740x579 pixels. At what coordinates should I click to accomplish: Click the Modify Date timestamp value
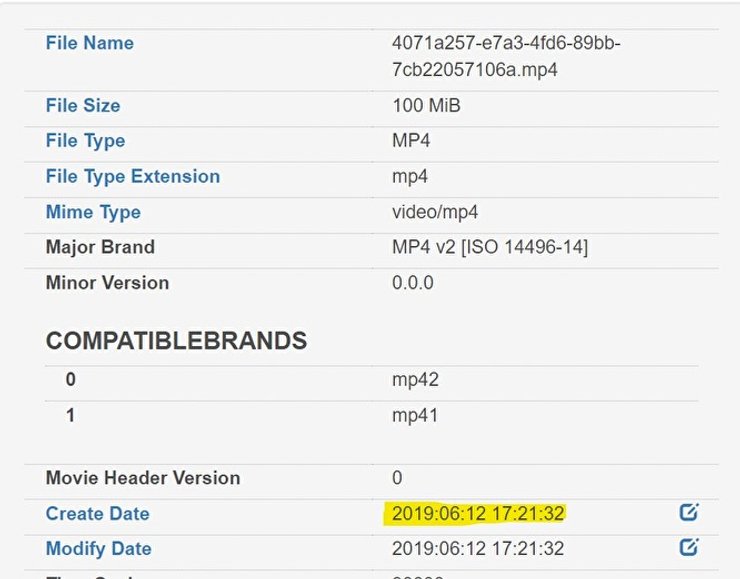[x=478, y=548]
